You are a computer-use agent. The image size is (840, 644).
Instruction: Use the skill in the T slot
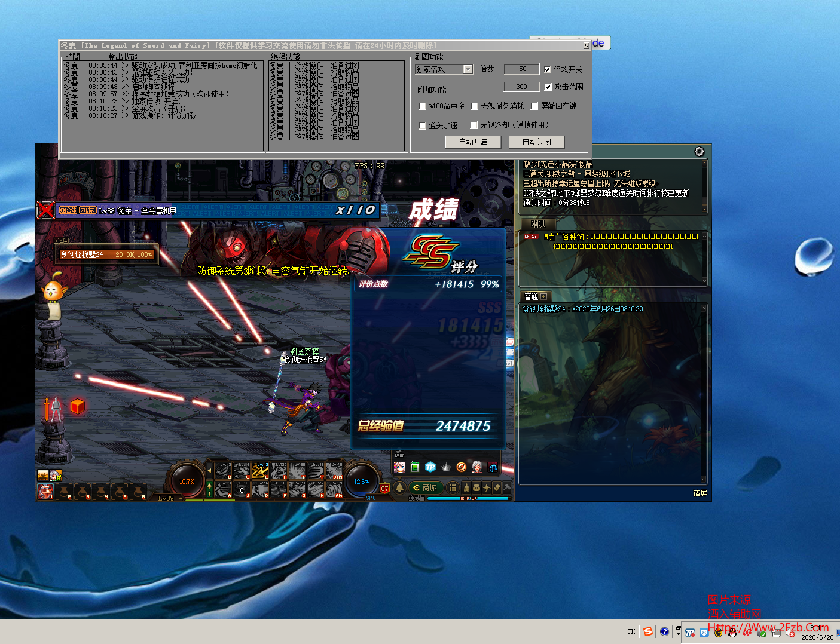[297, 471]
